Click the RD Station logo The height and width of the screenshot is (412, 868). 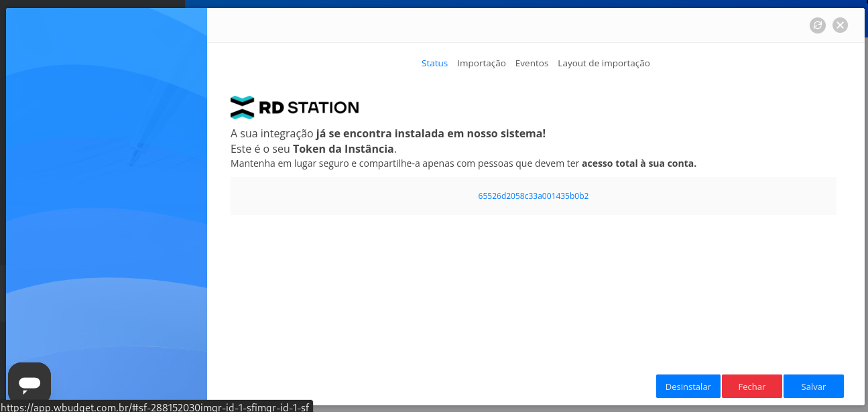[x=241, y=107]
